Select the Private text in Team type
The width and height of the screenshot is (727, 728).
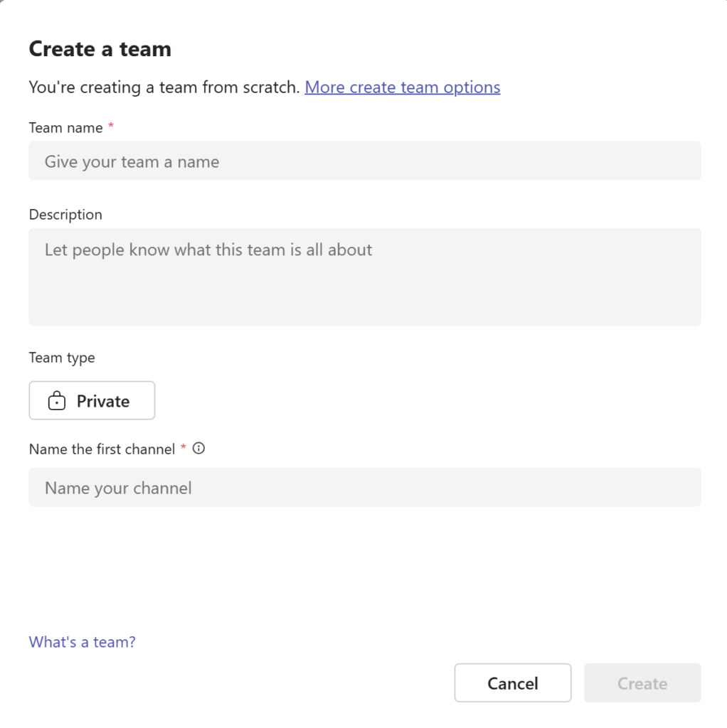pyautogui.click(x=103, y=401)
